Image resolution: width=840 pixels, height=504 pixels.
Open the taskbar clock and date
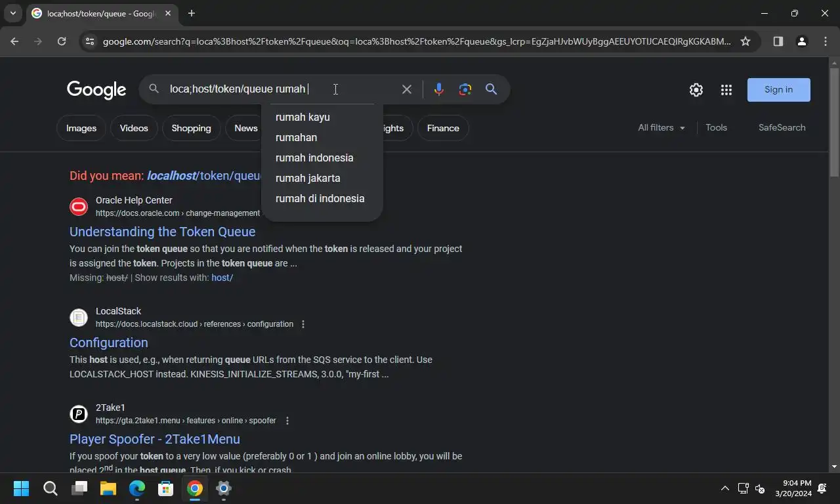coord(793,488)
